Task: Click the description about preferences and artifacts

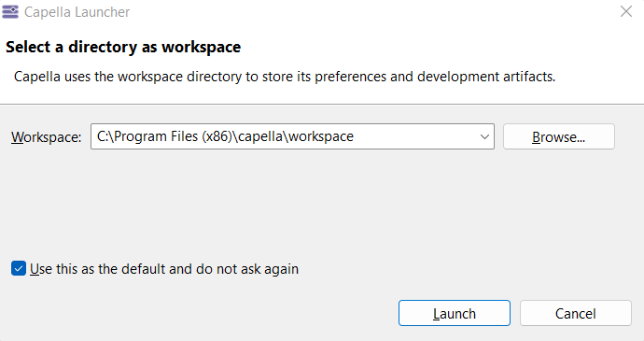Action: pos(285,77)
